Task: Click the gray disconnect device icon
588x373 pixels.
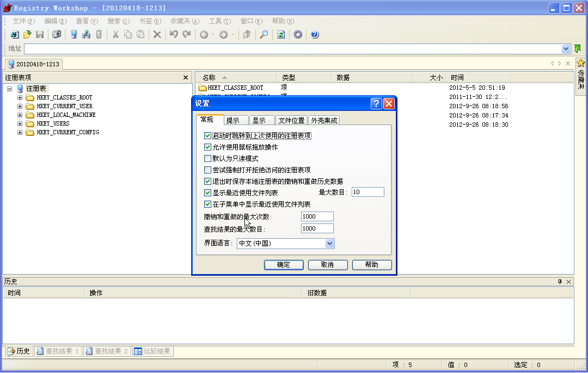Action: click(x=99, y=35)
